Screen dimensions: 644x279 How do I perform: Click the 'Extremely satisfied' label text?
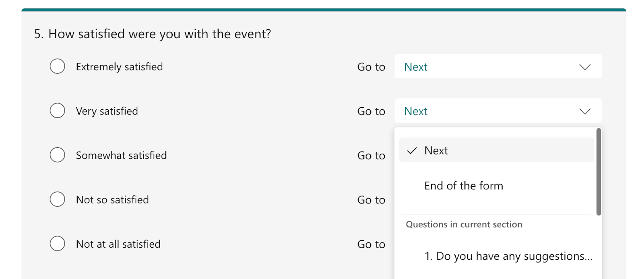[x=119, y=67]
